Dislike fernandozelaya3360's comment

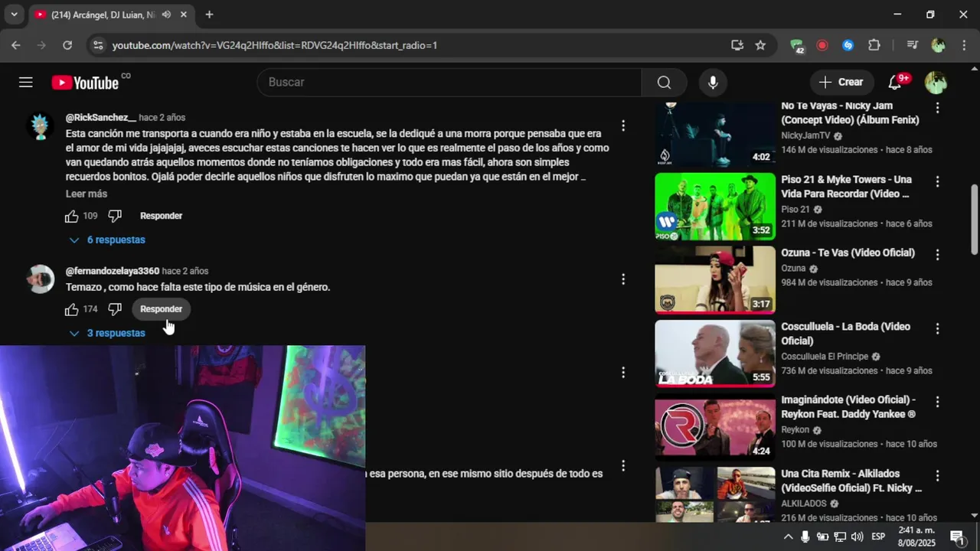point(115,309)
